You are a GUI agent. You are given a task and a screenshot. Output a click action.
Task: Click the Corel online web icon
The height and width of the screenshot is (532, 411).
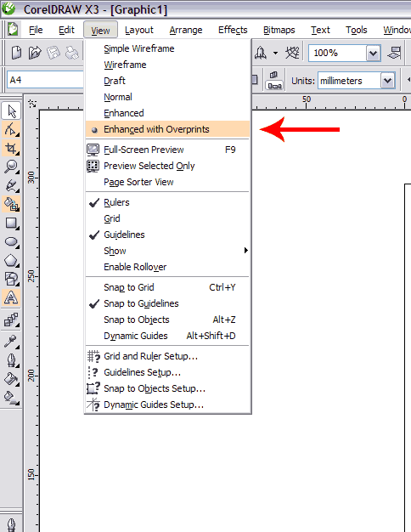292,53
